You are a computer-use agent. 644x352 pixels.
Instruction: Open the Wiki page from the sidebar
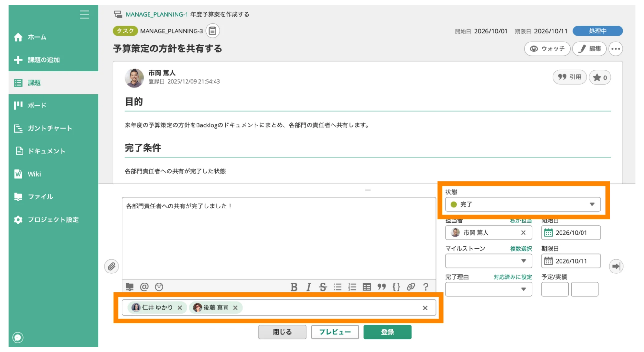tap(53, 174)
